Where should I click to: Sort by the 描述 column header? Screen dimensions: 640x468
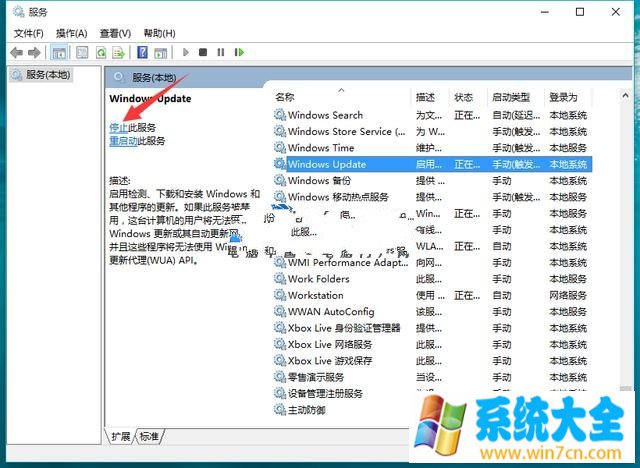pos(425,97)
